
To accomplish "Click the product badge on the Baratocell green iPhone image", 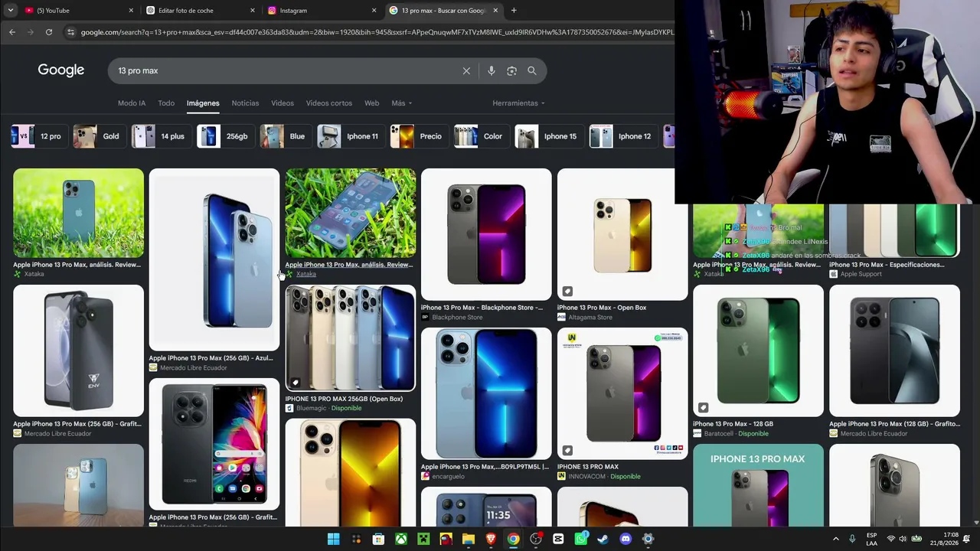I will (x=704, y=407).
